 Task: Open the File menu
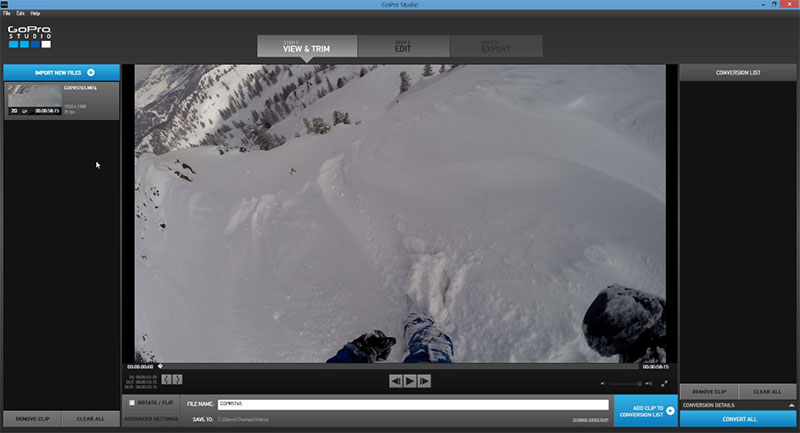click(7, 13)
